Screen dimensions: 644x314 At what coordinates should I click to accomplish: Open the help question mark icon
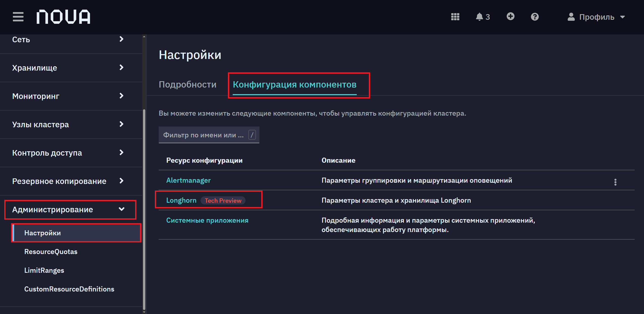(x=535, y=17)
